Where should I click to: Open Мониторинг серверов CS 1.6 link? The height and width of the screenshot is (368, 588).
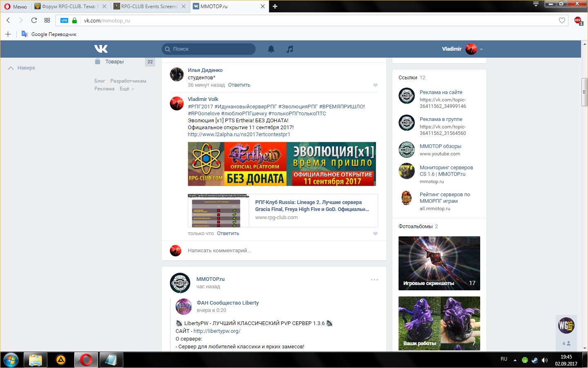(446, 171)
